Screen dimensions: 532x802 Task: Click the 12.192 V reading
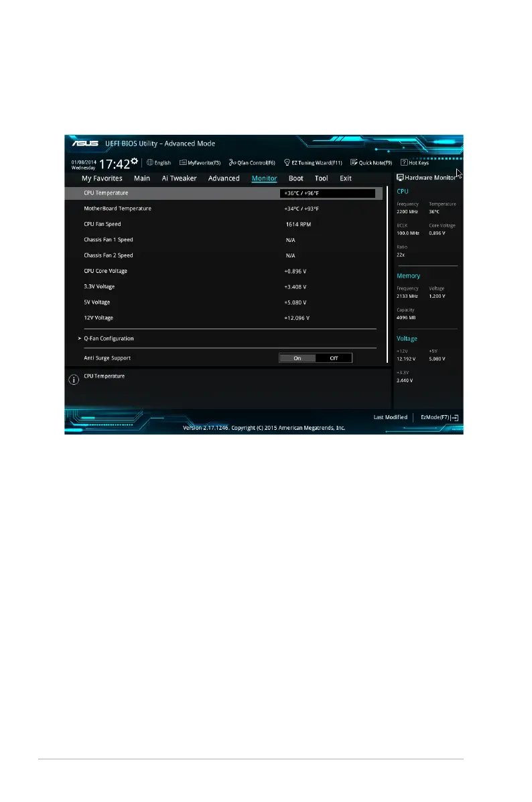(x=406, y=359)
